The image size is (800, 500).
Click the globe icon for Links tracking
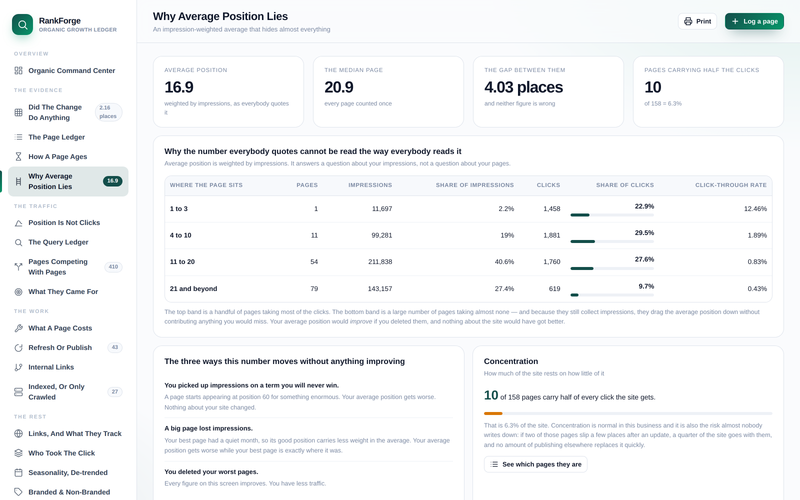18,434
